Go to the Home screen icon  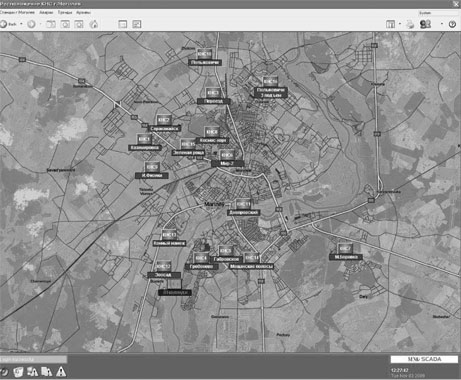(94, 24)
